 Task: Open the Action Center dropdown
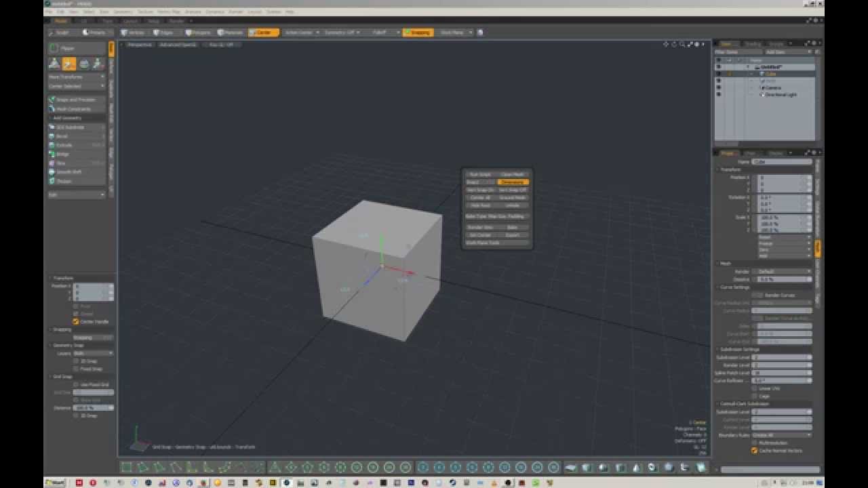pyautogui.click(x=301, y=33)
